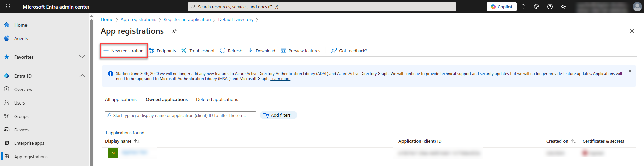Open the help question mark icon
Image resolution: width=644 pixels, height=166 pixels.
pyautogui.click(x=550, y=7)
